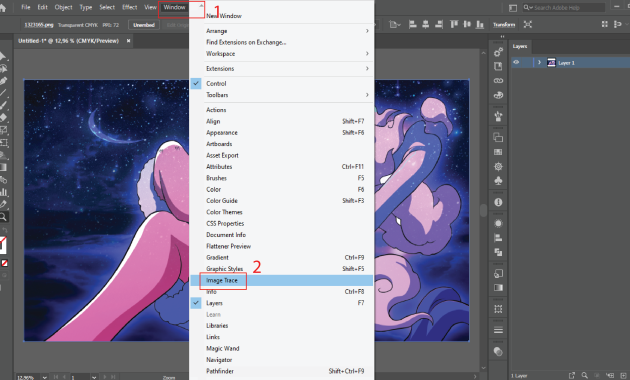Click Horizontal Align Right icon

(439, 25)
